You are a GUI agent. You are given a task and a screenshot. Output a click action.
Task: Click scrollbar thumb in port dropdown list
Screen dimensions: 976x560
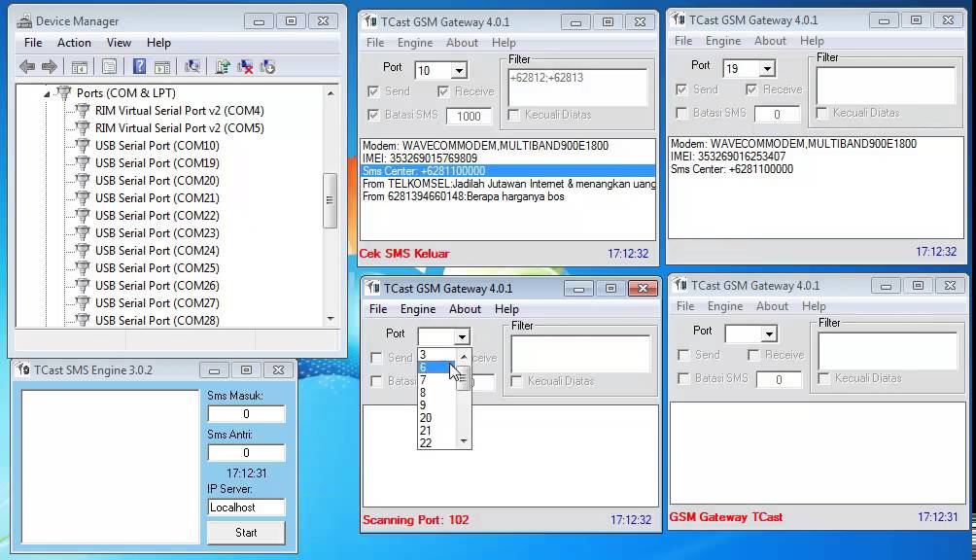tap(464, 377)
